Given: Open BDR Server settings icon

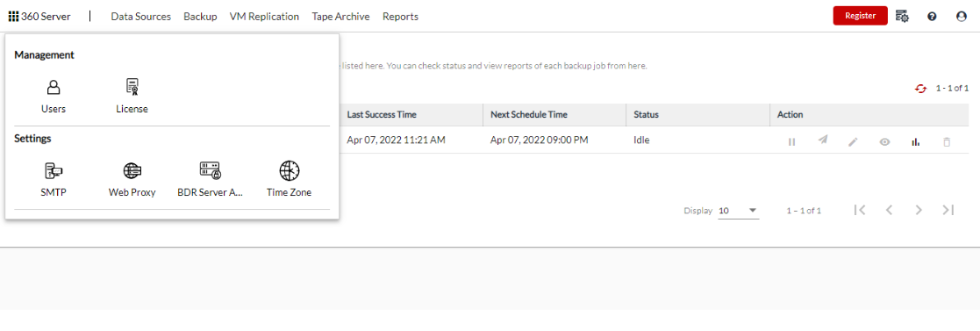Looking at the screenshot, I should pos(210,170).
